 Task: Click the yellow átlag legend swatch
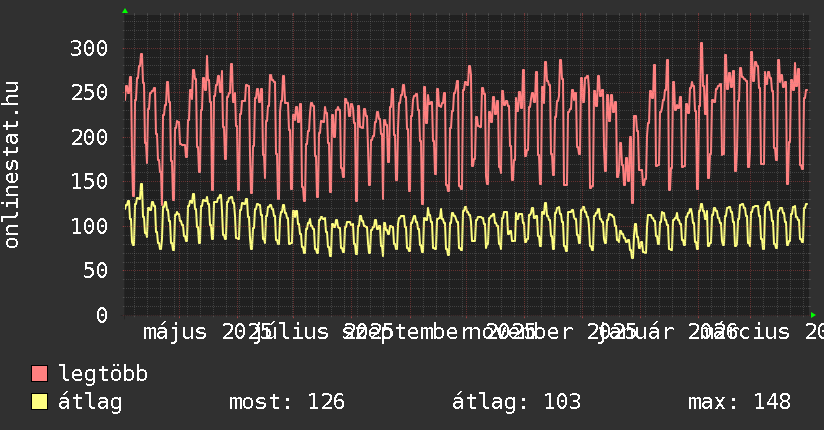pyautogui.click(x=39, y=402)
